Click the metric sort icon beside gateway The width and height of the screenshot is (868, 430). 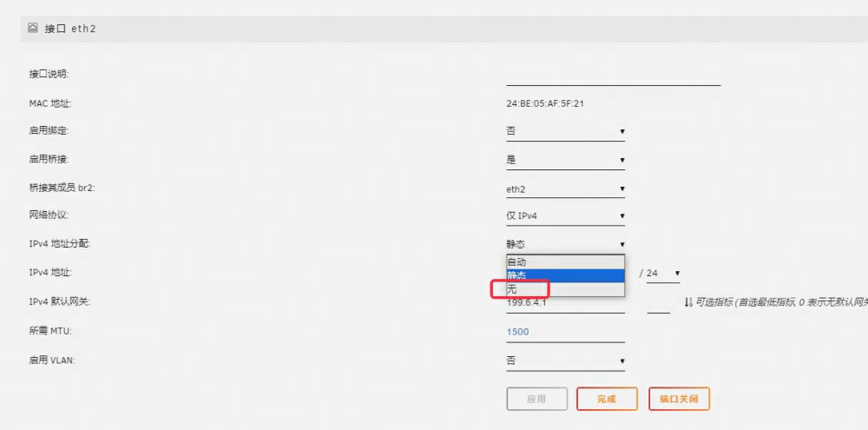[688, 302]
